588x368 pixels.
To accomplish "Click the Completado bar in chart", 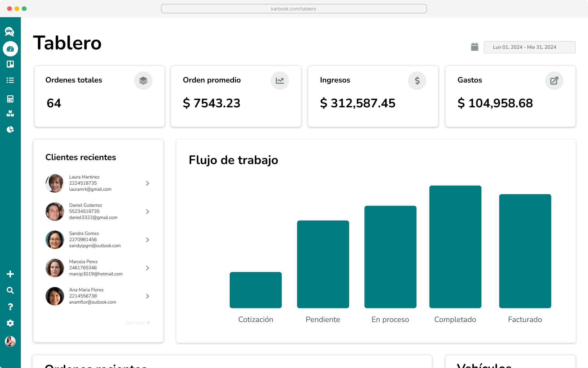I will (455, 247).
